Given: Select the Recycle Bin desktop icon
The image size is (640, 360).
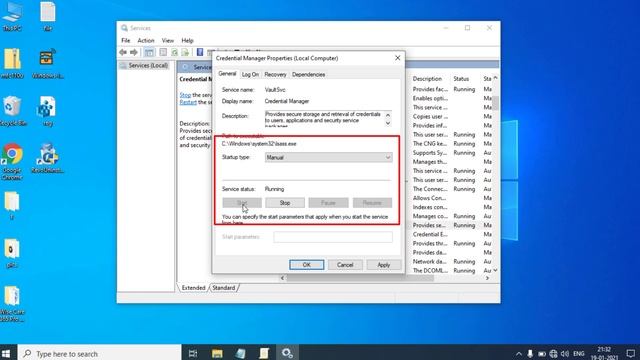Looking at the screenshot, I should pos(12,111).
